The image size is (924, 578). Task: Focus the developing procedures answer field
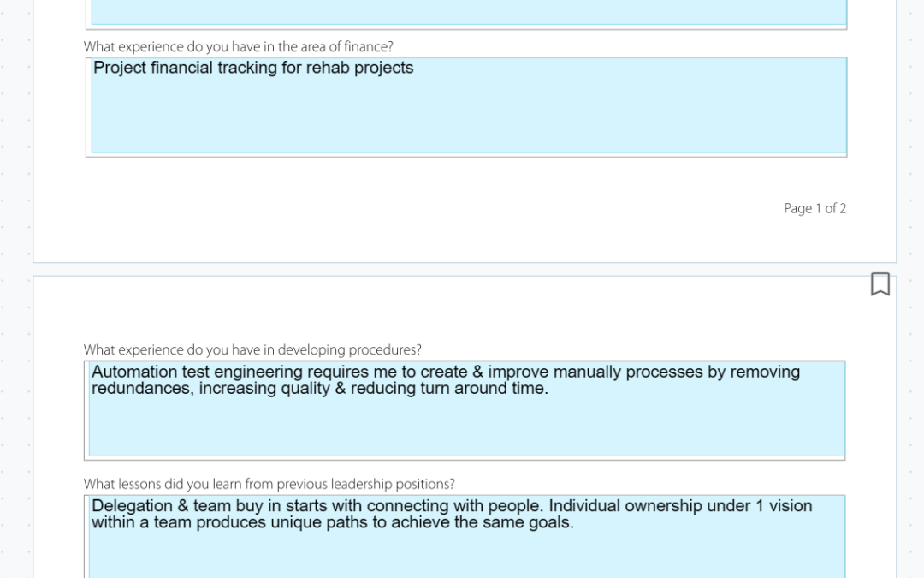(x=468, y=426)
